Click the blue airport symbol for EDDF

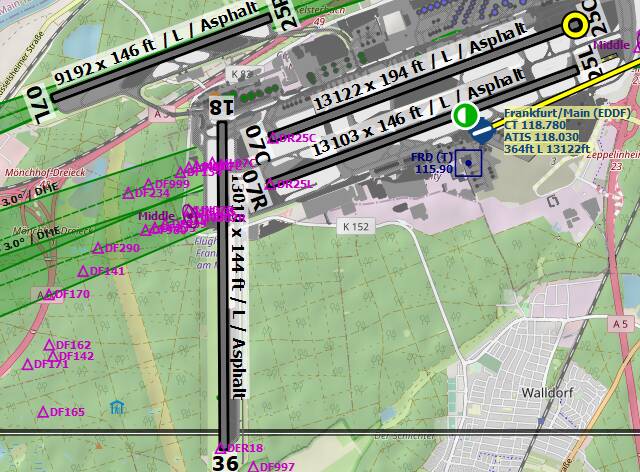(x=482, y=131)
